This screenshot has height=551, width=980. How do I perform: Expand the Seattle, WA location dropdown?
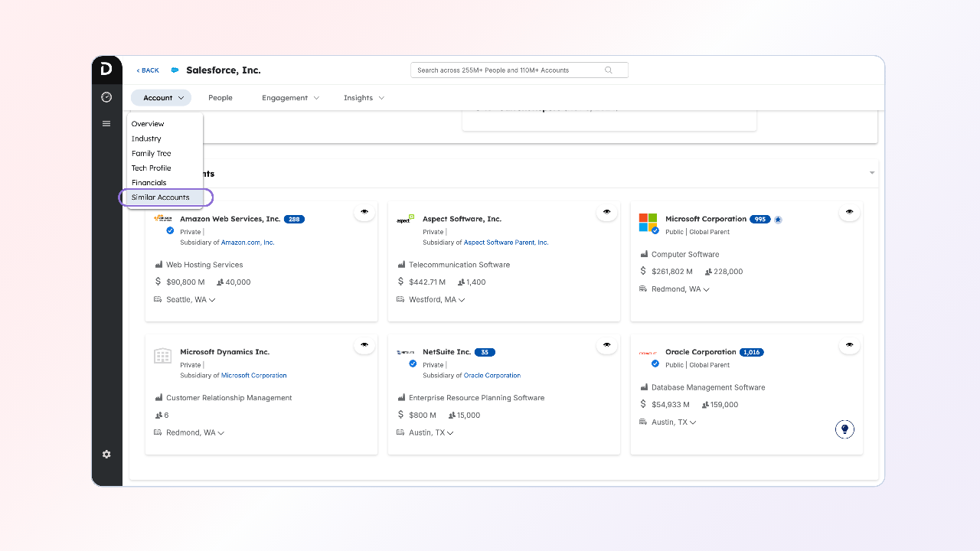(212, 300)
